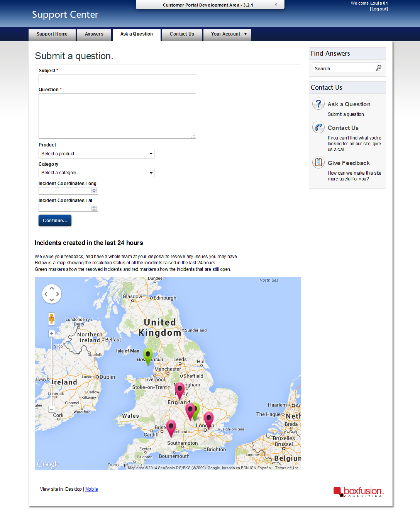Select the Ask a Question tab
The width and height of the screenshot is (420, 512).
tap(137, 34)
